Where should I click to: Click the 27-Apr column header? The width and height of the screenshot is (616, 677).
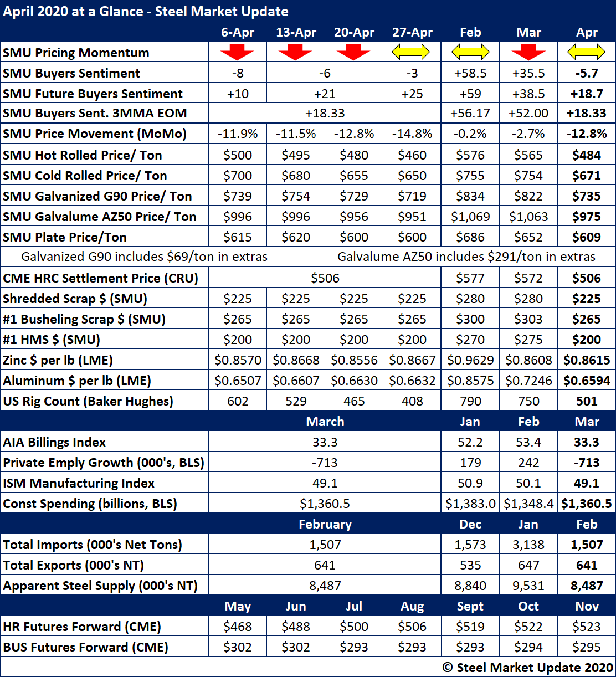click(x=412, y=32)
